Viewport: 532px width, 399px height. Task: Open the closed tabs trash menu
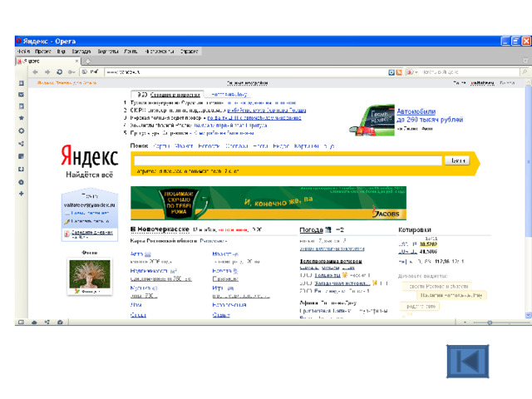click(x=525, y=61)
